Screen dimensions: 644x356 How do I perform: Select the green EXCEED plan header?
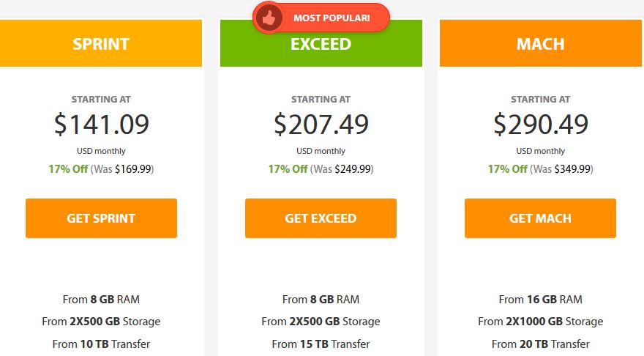pos(321,43)
